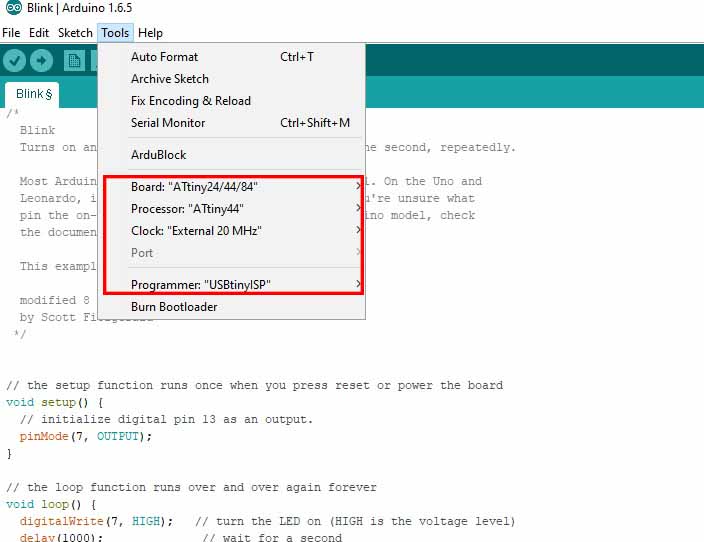The height and width of the screenshot is (542, 704).
Task: Click the "Turns on an" comment line
Action: point(58,148)
